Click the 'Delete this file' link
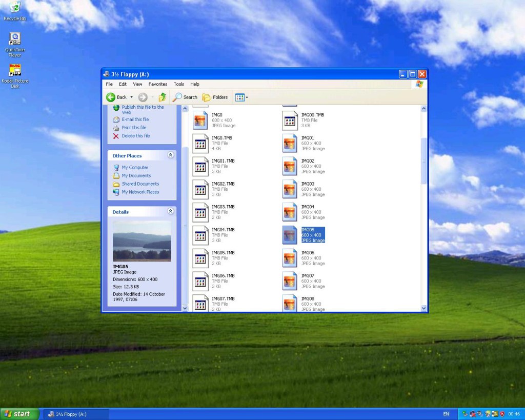This screenshot has width=525, height=420. [x=135, y=136]
